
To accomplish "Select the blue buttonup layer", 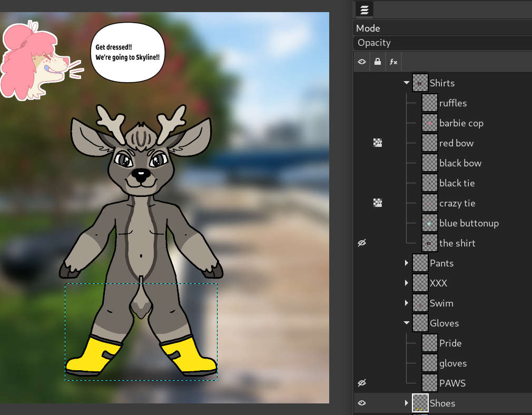I will coord(469,223).
